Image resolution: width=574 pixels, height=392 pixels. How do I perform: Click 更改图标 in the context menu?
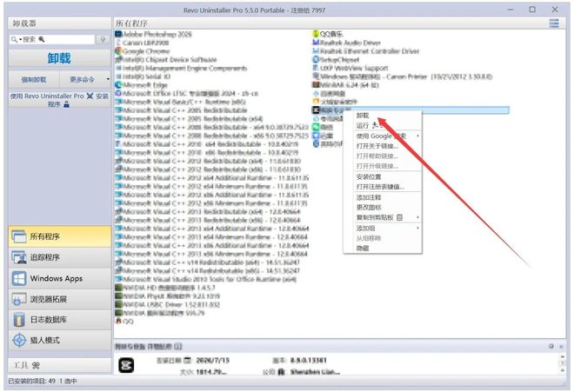click(383, 207)
